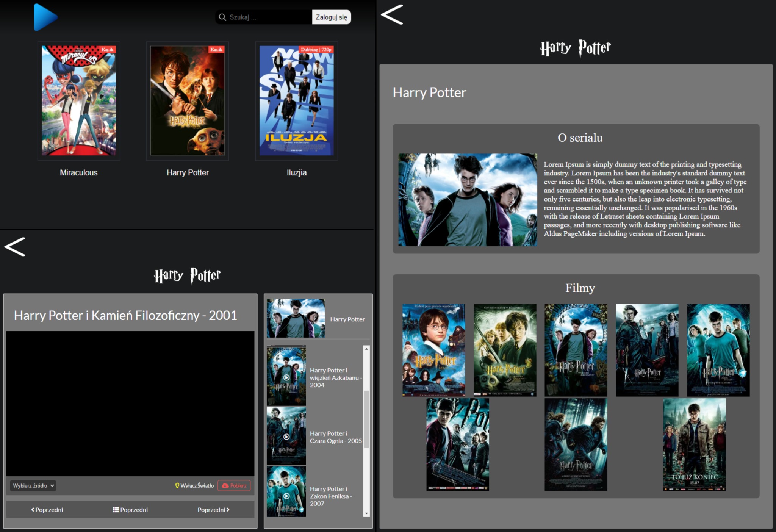Screen dimensions: 776x532
Task: Click the Zaloguj się button
Action: tap(331, 17)
